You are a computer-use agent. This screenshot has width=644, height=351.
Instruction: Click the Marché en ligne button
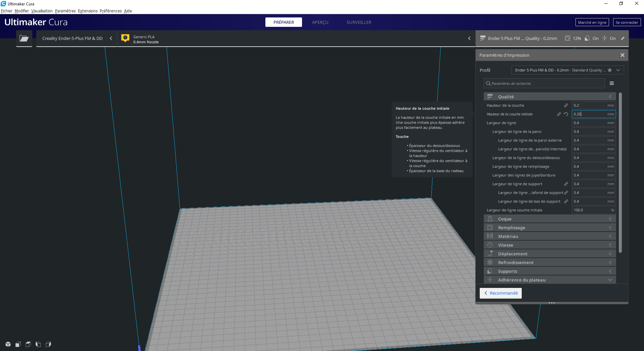[x=592, y=22]
